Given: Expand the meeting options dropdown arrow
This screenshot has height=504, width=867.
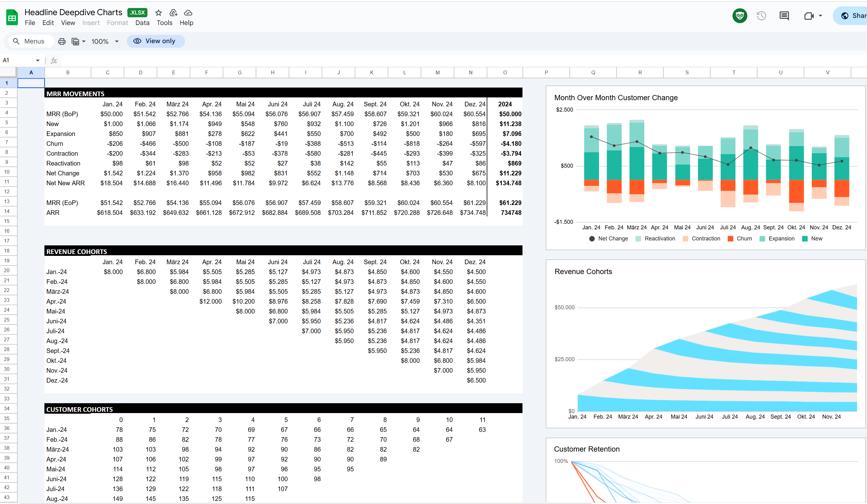Looking at the screenshot, I should click(x=820, y=16).
